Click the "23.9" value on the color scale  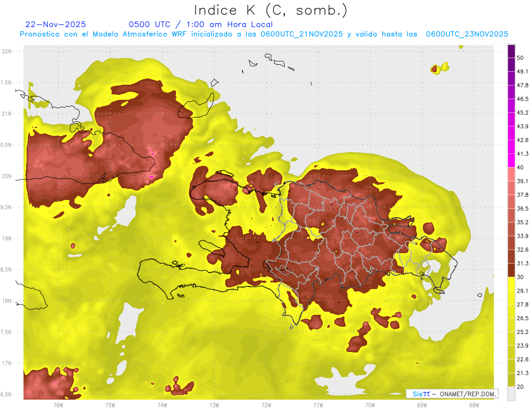(x=522, y=346)
